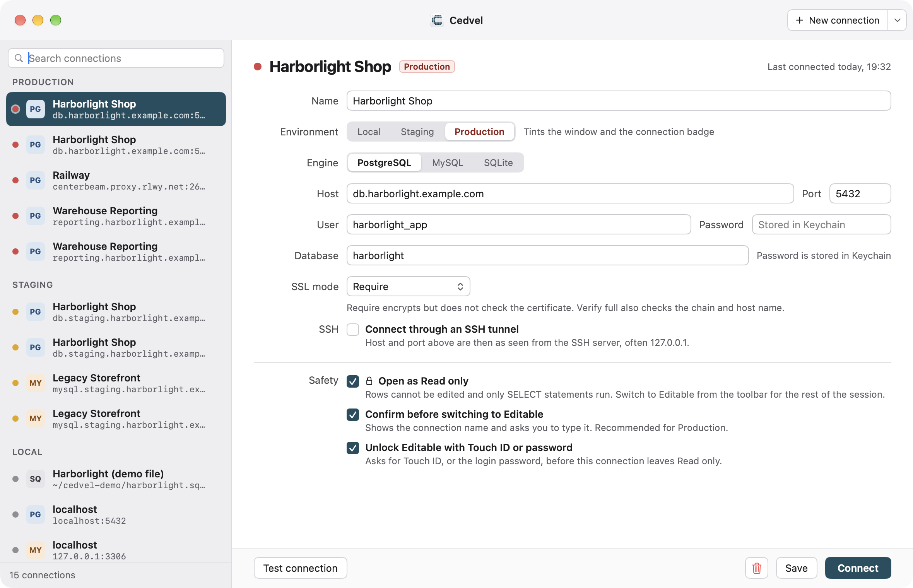Click the LOCAL section header

pyautogui.click(x=27, y=452)
